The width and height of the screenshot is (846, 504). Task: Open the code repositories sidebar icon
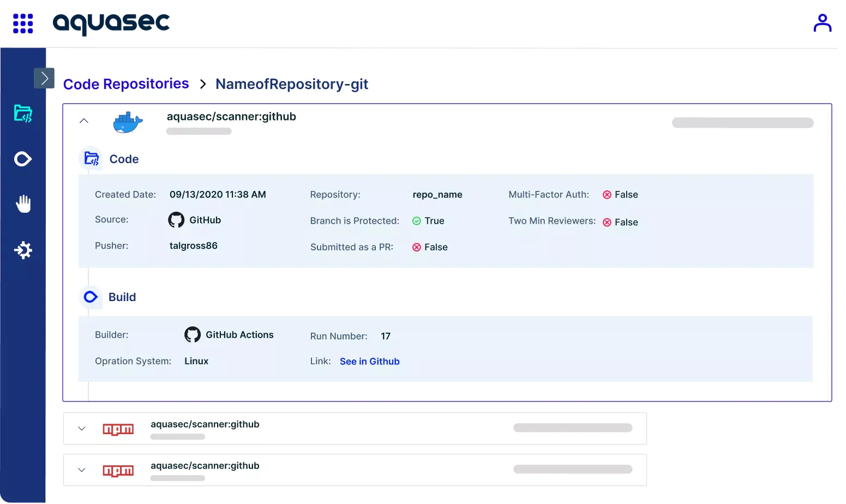pyautogui.click(x=23, y=113)
